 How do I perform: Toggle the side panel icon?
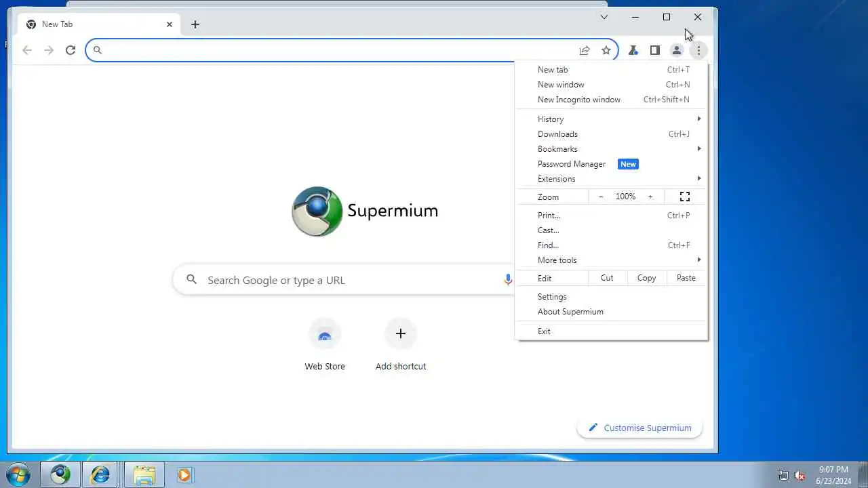click(x=654, y=50)
